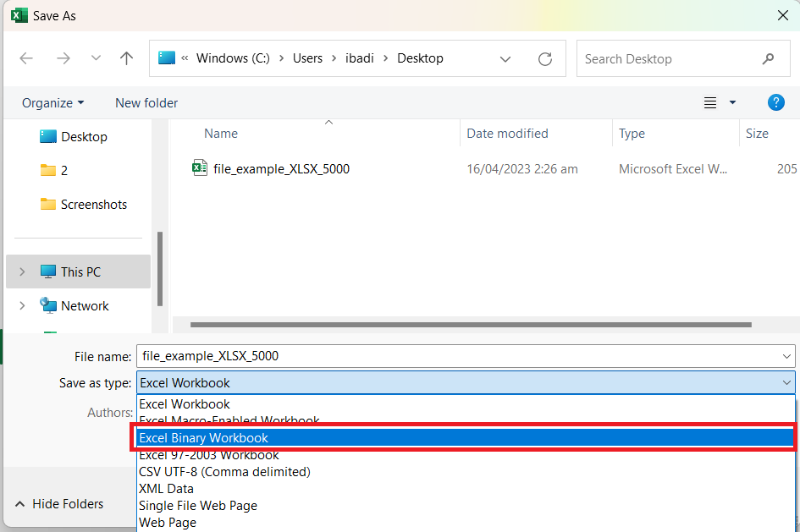The height and width of the screenshot is (532, 800).
Task: Sort by Date modified column
Action: point(507,134)
